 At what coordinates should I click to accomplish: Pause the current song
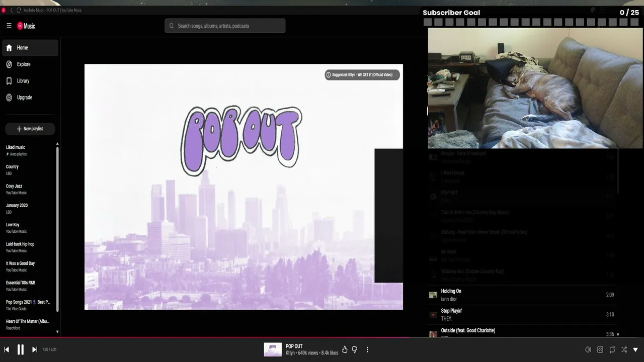(21, 349)
